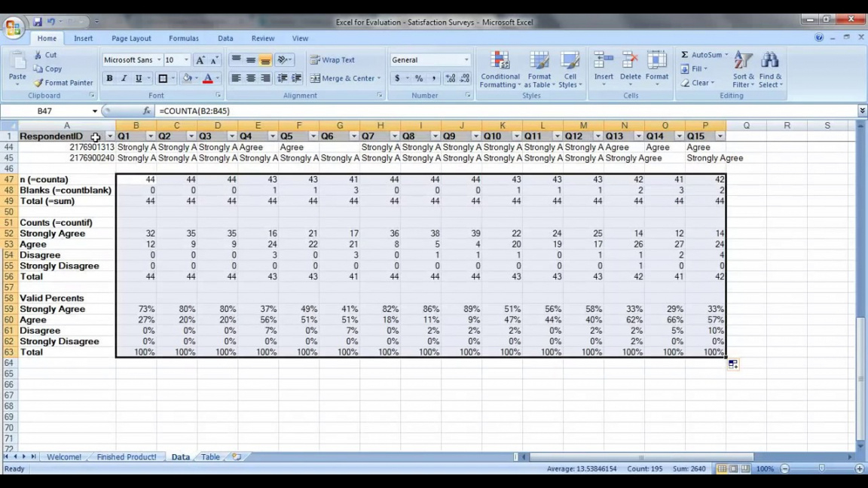This screenshot has width=868, height=488.
Task: Click the Find & Select binoculars
Action: [770, 62]
